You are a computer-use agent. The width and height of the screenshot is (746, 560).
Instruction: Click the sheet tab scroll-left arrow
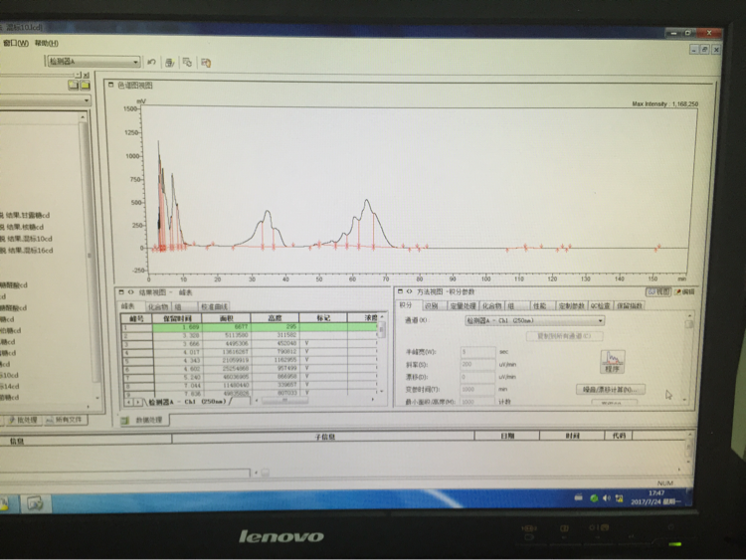128,402
